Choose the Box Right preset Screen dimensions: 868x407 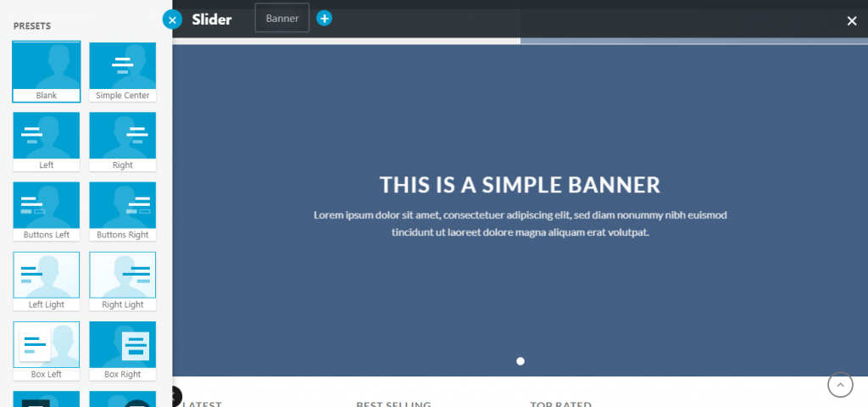[x=122, y=351]
